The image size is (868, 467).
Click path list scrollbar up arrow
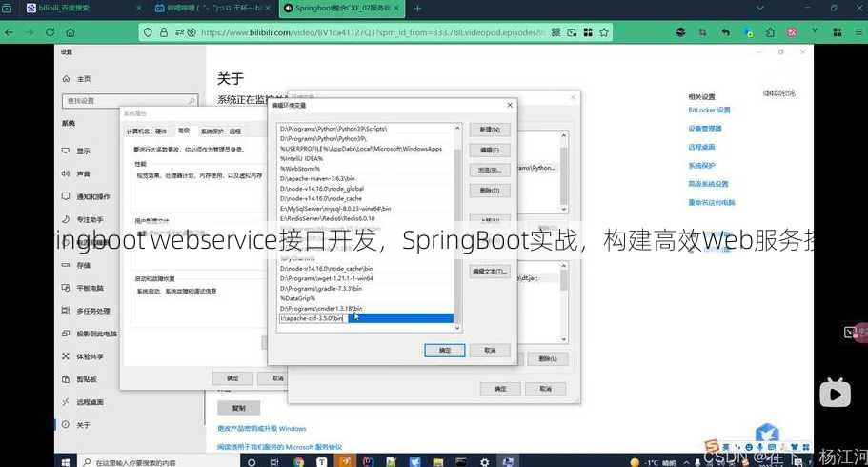click(457, 128)
